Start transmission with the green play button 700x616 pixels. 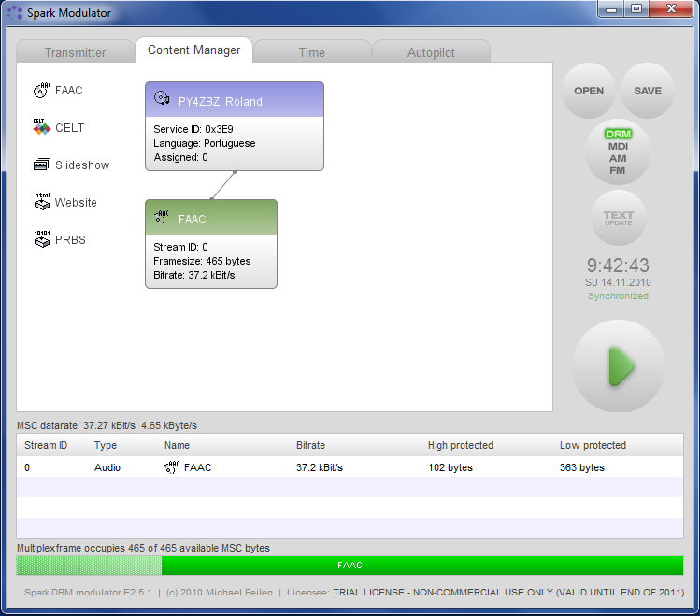619,366
